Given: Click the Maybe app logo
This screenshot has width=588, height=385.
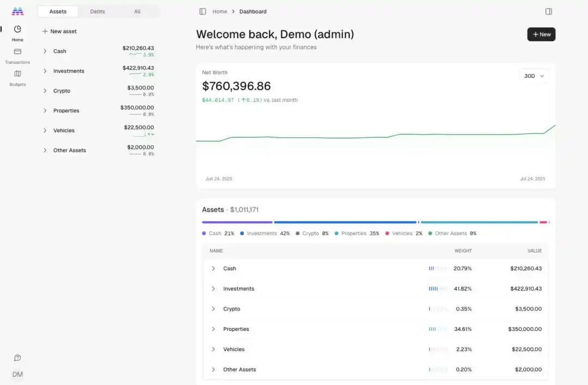Looking at the screenshot, I should [x=17, y=11].
